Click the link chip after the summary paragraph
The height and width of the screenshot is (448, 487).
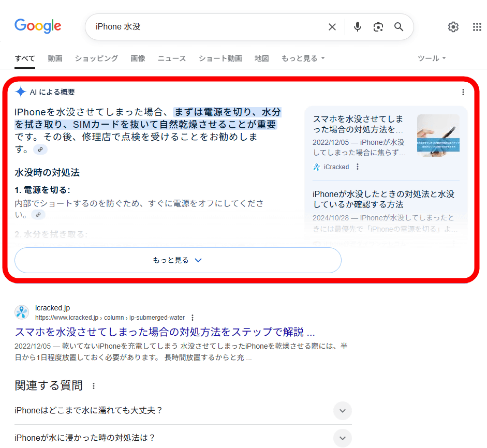pyautogui.click(x=40, y=150)
